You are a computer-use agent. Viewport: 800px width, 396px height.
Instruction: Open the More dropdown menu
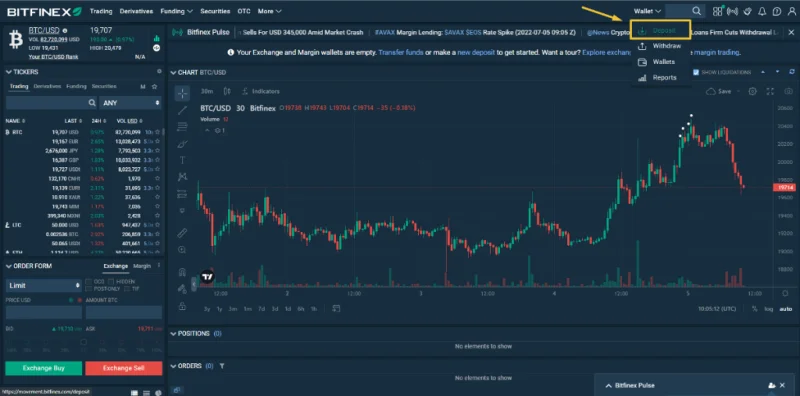tap(269, 11)
